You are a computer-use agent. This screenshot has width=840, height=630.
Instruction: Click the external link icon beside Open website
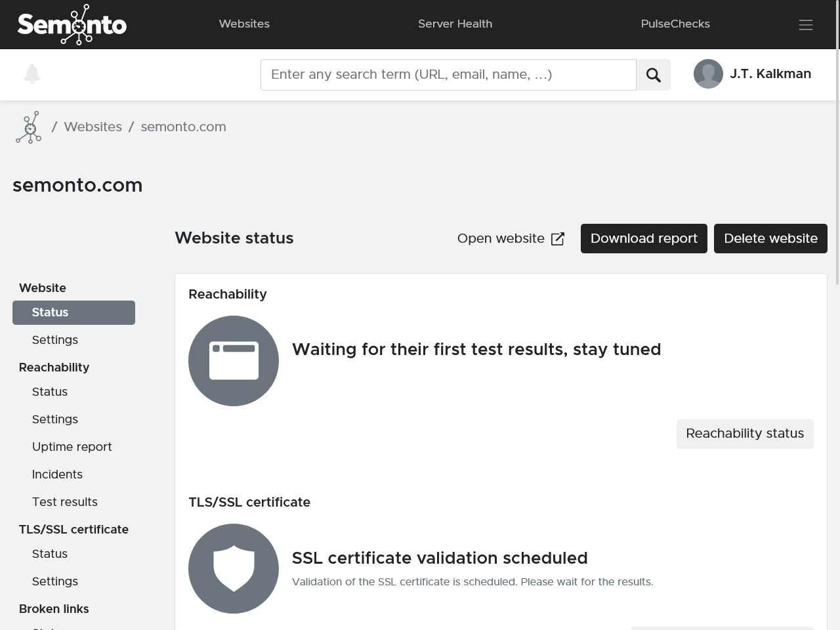(558, 239)
